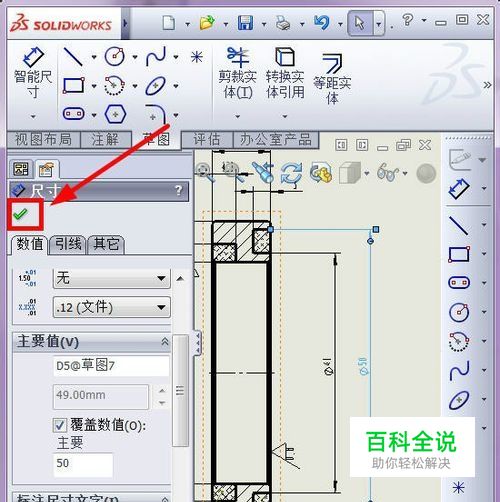
Task: Click the Φ50 dimension in drawing
Action: [x=363, y=366]
